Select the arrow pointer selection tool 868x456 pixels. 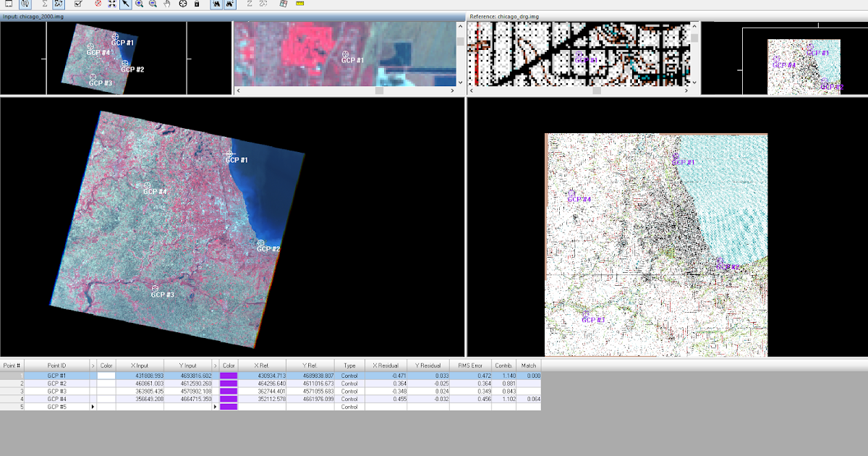(125, 4)
